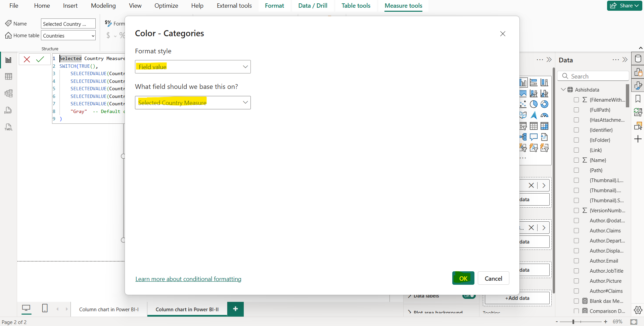
Task: Open the Modeling ribbon tab
Action: 103,6
